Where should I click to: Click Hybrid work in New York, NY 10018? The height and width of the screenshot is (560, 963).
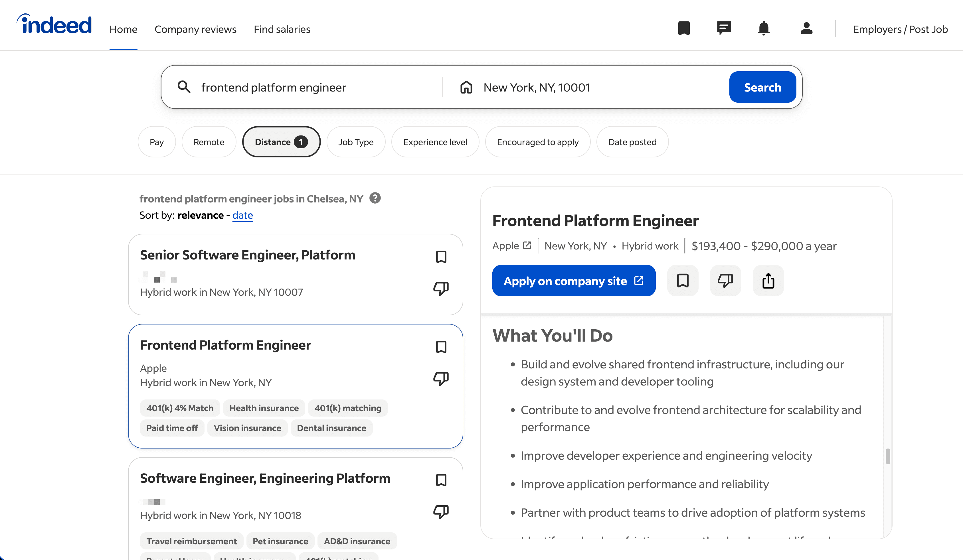pyautogui.click(x=220, y=515)
